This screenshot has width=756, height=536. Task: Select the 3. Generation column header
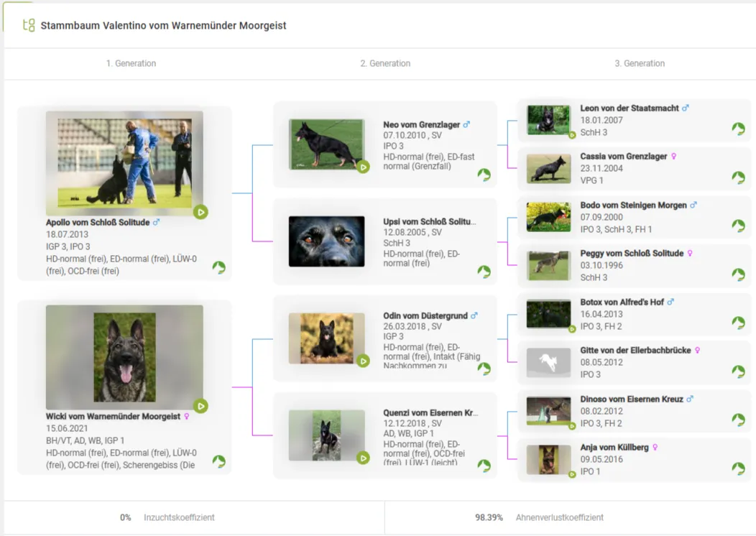[640, 63]
